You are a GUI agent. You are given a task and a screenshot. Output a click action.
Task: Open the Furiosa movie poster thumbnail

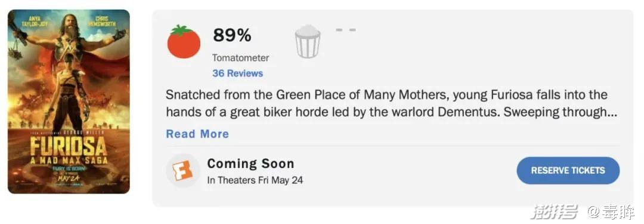[x=69, y=102]
